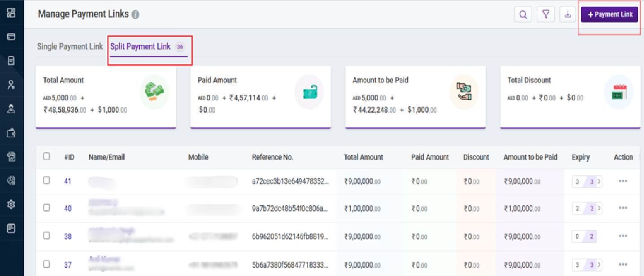Image resolution: width=644 pixels, height=276 pixels.
Task: Tick the checkbox for row ID 40
Action: point(46,207)
